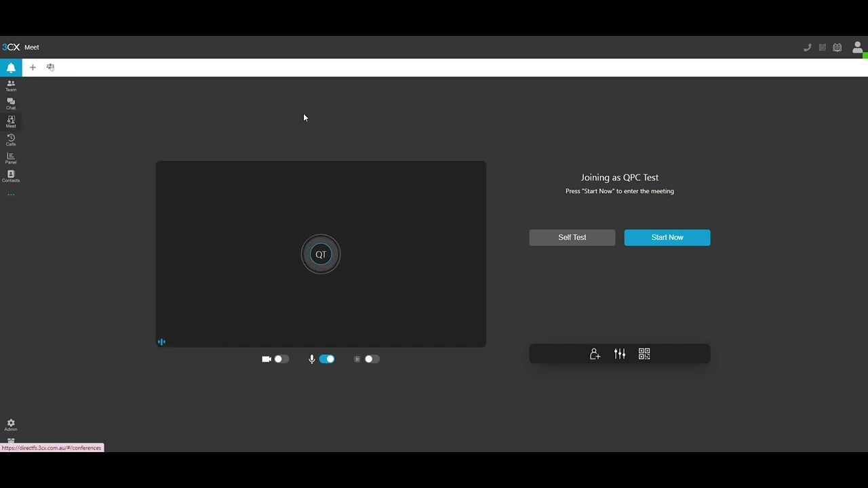Click the Self Test button
The width and height of the screenshot is (868, 488).
pos(572,237)
